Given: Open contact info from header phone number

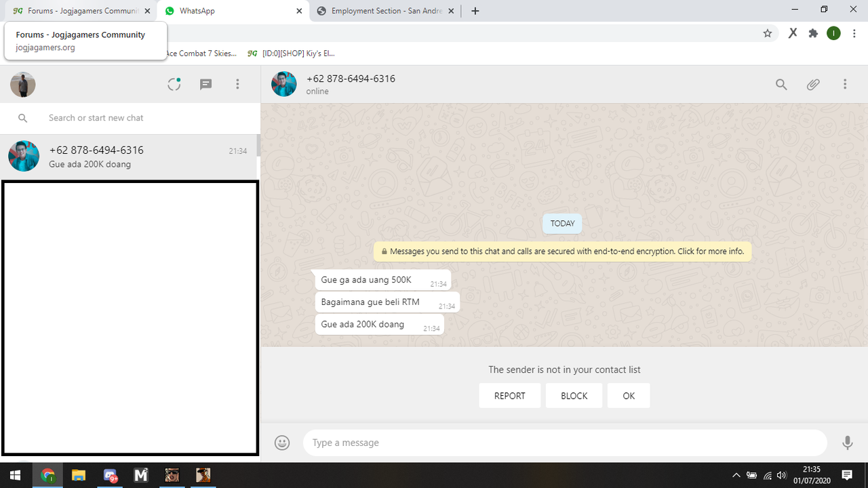Looking at the screenshot, I should (351, 79).
